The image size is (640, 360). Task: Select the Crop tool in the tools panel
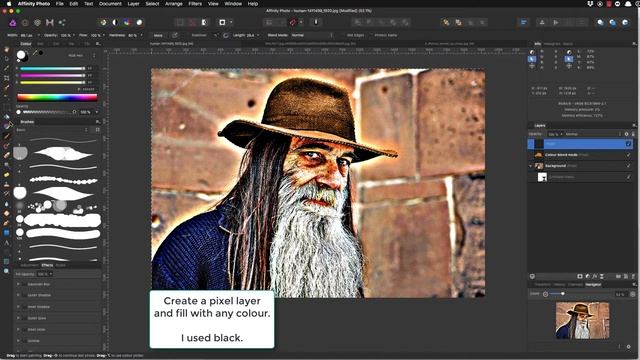[x=7, y=78]
